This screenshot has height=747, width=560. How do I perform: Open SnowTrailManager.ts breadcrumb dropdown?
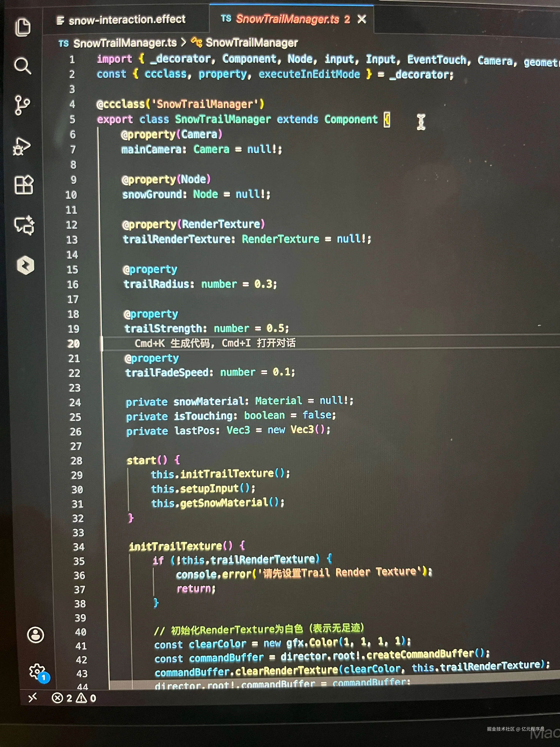[x=125, y=43]
